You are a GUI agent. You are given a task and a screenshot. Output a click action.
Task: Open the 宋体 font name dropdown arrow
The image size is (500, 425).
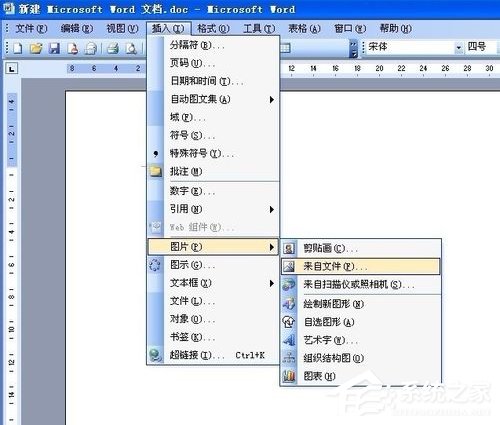pos(459,48)
